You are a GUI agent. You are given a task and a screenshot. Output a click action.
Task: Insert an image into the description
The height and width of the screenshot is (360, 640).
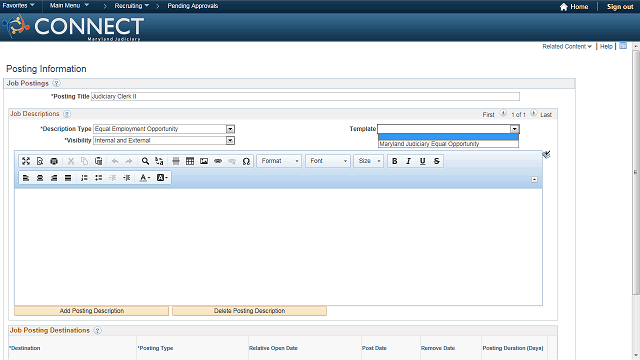pyautogui.click(x=204, y=161)
